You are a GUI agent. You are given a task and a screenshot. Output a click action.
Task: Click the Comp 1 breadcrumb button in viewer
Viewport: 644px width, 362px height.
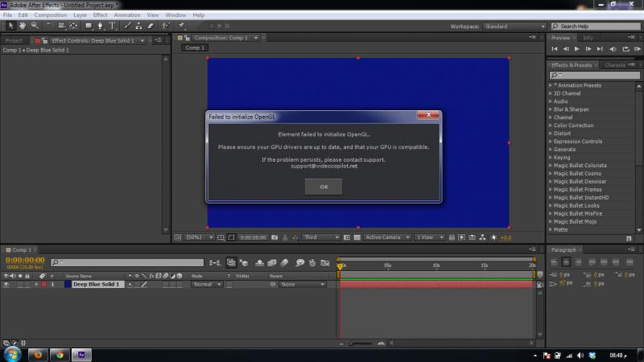click(x=195, y=48)
